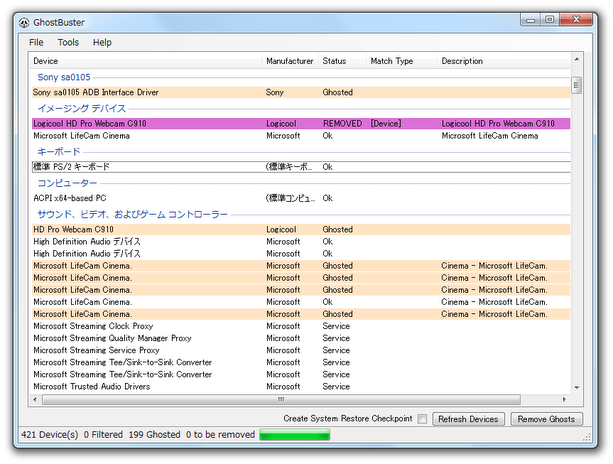This screenshot has width=613, height=464.
Task: Click the horizontal scrollbar right arrow
Action: [564, 400]
